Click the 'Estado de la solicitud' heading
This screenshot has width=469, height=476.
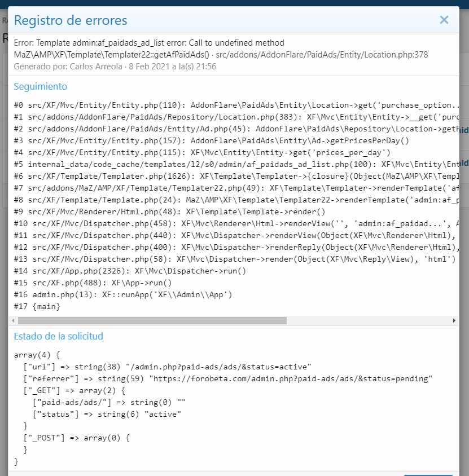(x=59, y=336)
